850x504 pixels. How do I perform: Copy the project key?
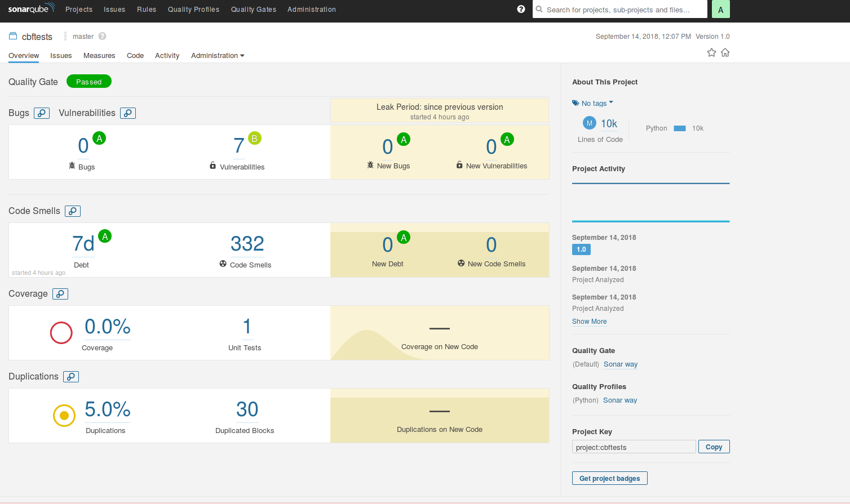click(x=714, y=446)
